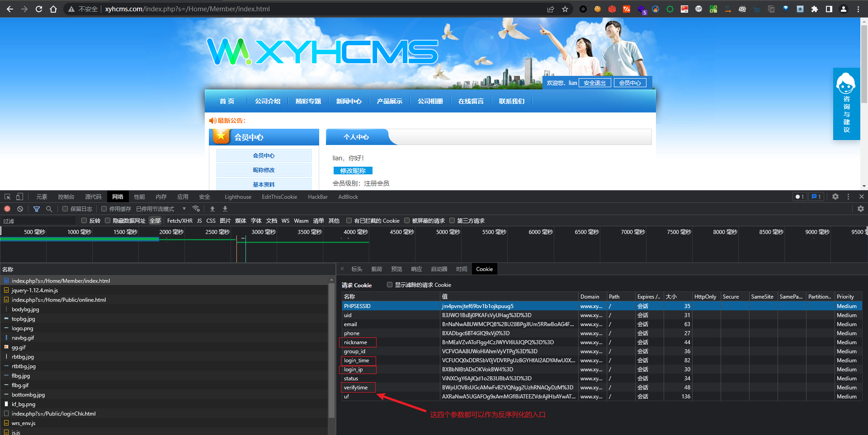Switch to the 控制台 DevTools tab

click(66, 196)
